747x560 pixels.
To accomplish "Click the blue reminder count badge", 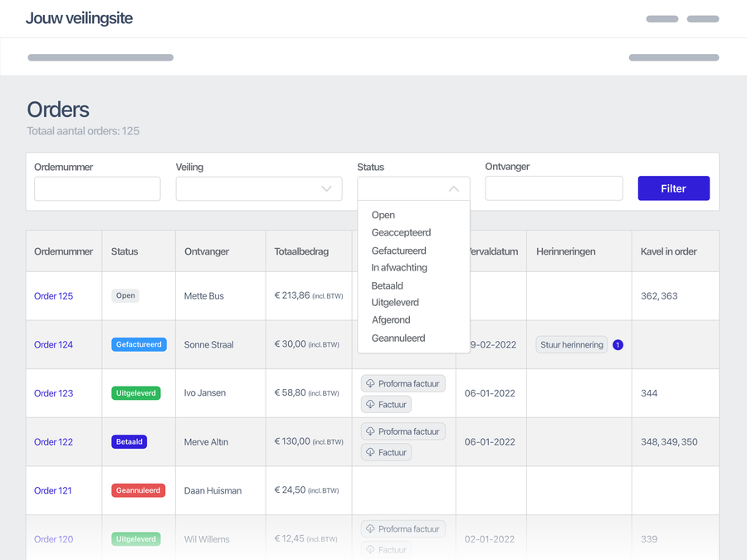I will 618,345.
